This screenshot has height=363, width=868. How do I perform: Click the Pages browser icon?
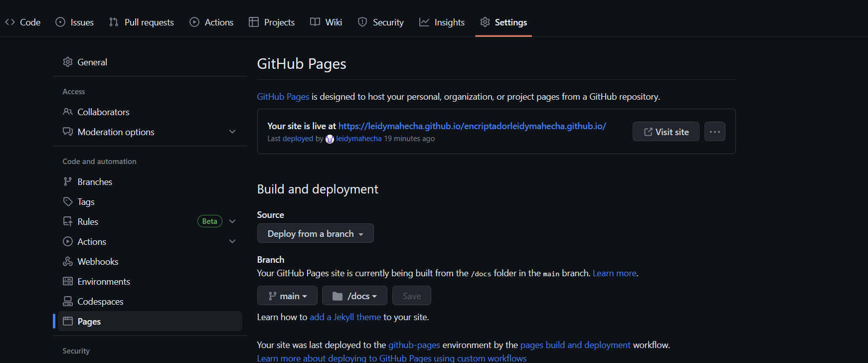68,321
